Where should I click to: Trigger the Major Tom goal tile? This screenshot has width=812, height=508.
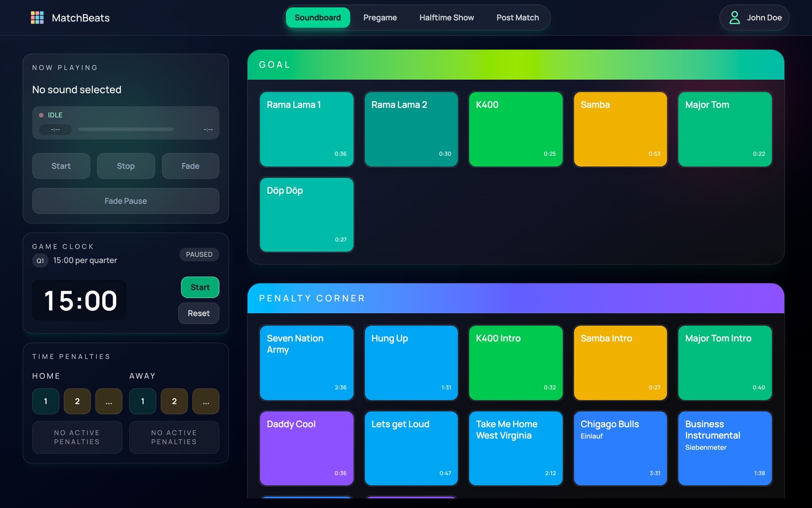725,129
